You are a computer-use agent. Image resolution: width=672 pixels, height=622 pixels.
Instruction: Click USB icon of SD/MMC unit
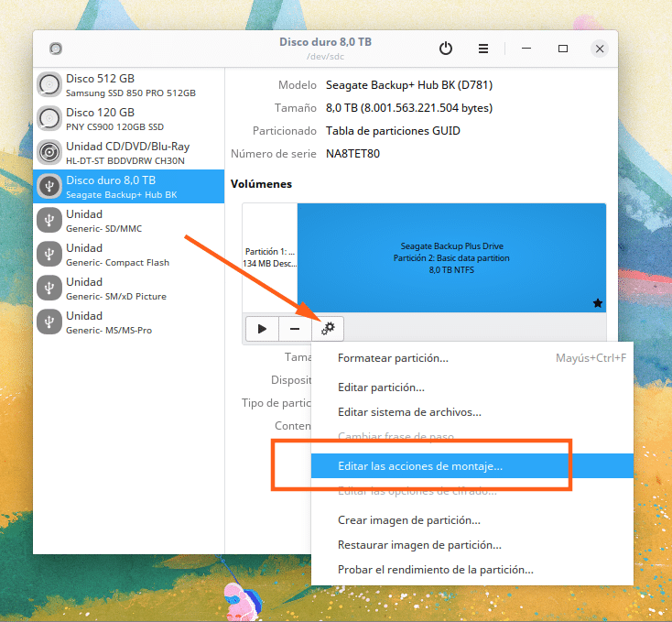coord(49,220)
